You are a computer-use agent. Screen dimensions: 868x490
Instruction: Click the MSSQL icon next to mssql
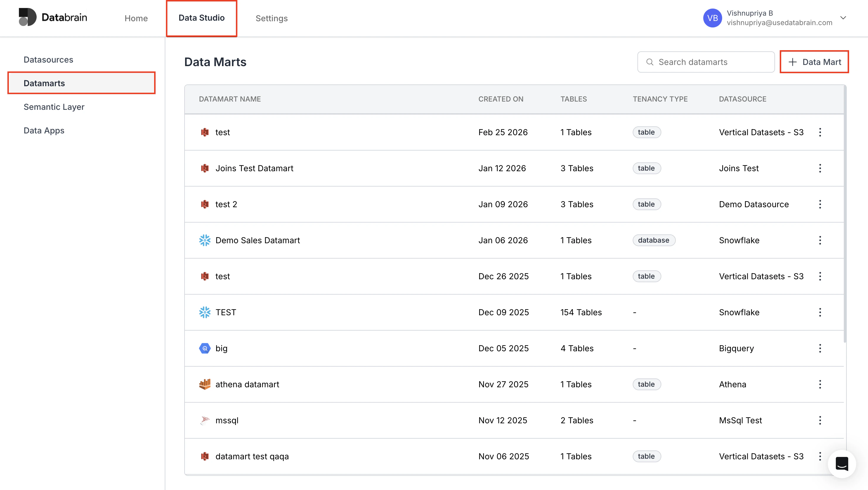click(x=205, y=420)
